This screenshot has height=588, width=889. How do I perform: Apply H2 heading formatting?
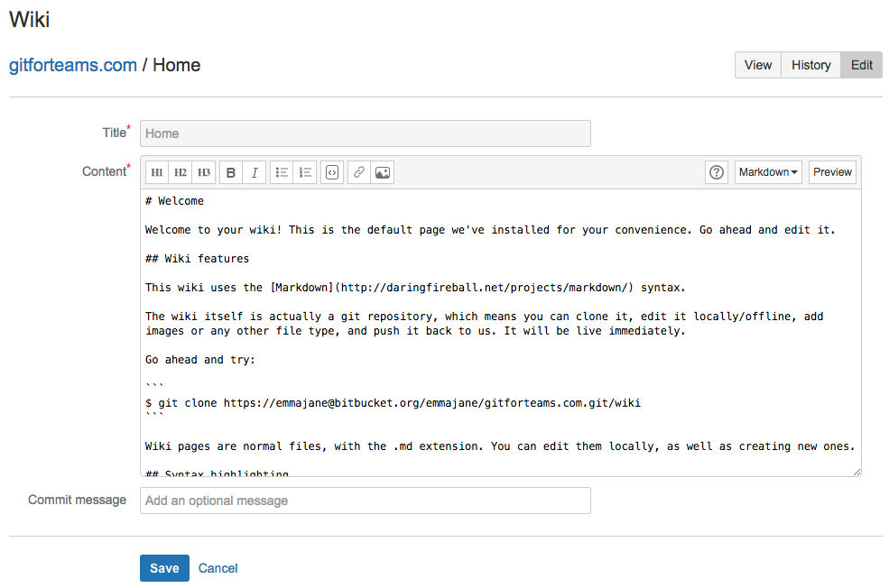click(x=180, y=171)
